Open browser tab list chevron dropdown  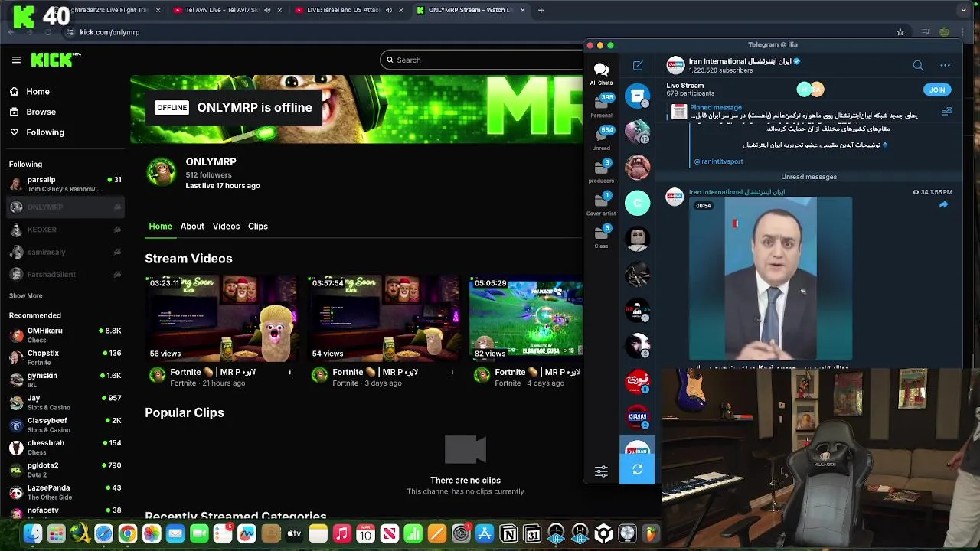click(x=963, y=10)
